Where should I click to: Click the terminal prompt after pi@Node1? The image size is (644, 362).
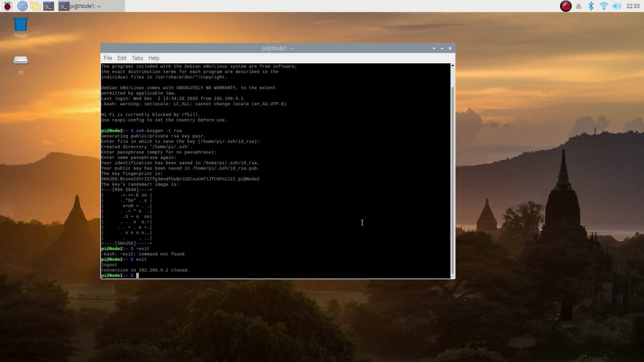138,275
